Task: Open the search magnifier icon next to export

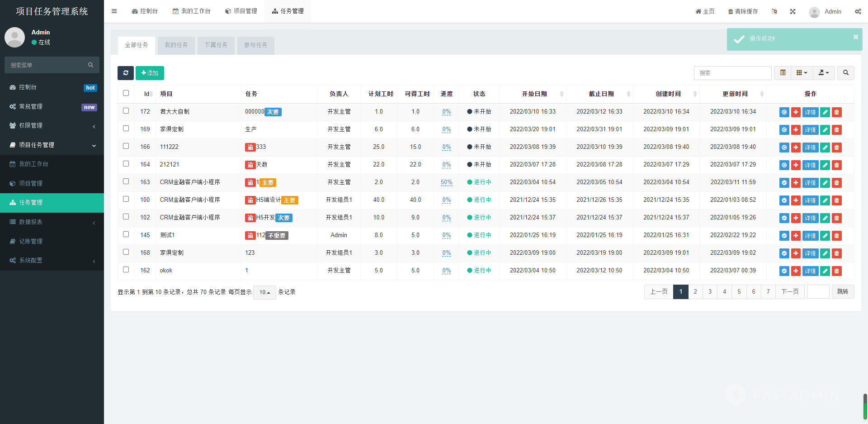Action: tap(845, 73)
